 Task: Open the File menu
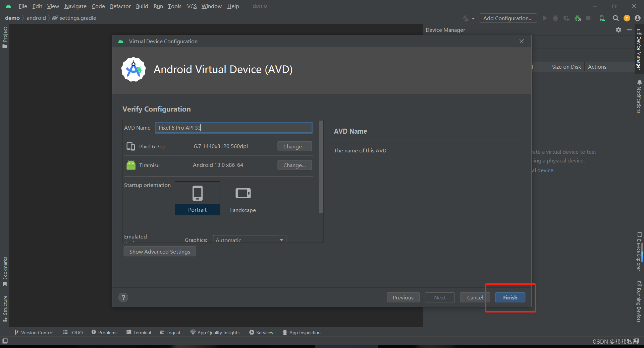tap(23, 6)
